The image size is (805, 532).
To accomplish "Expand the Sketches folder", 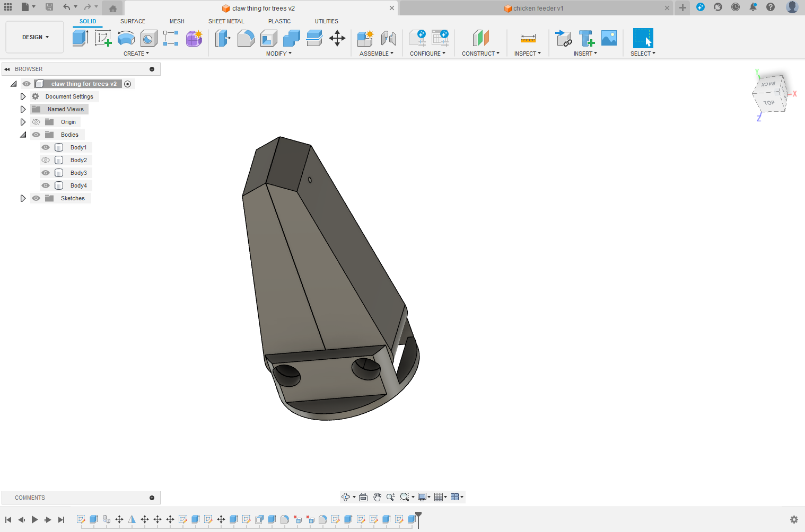I will 23,198.
